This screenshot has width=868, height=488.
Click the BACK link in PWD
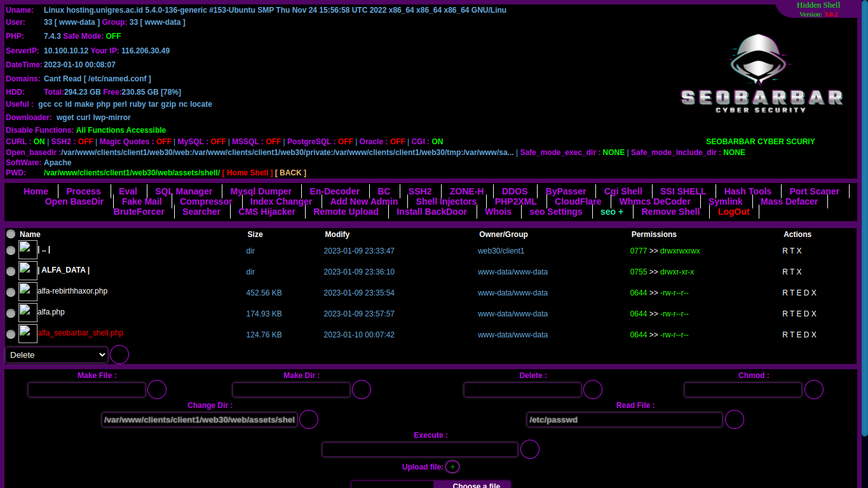pyautogui.click(x=290, y=173)
